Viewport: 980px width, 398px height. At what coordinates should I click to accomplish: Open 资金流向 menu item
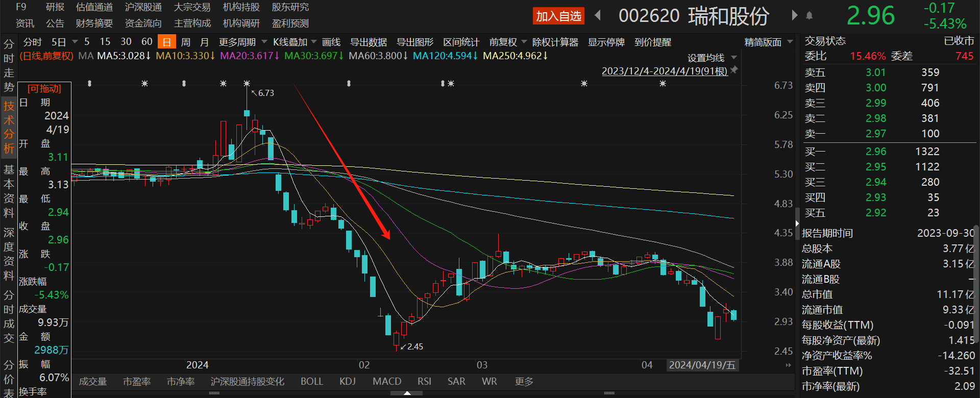143,23
